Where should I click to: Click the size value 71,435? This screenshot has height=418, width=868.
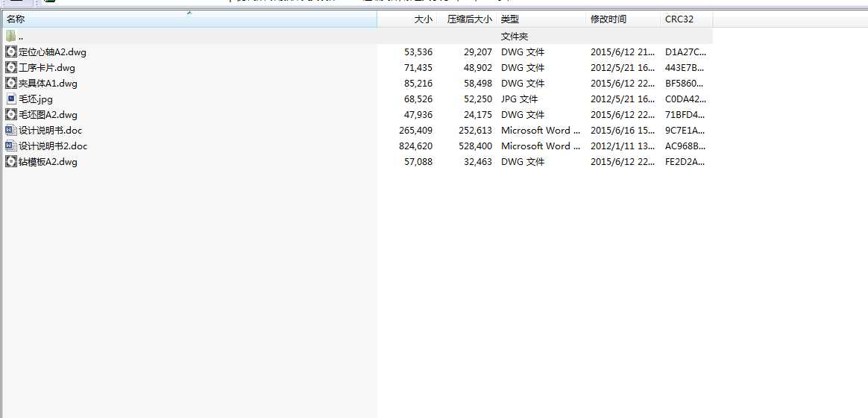point(418,68)
